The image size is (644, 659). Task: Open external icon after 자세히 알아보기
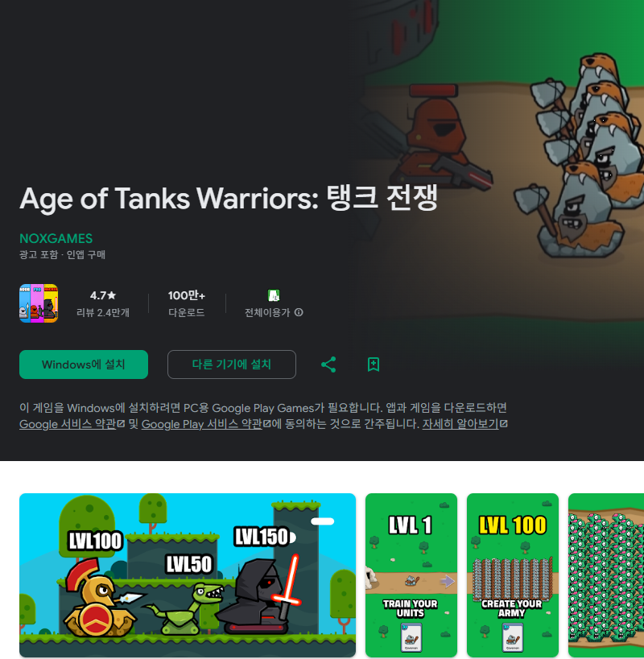point(504,423)
